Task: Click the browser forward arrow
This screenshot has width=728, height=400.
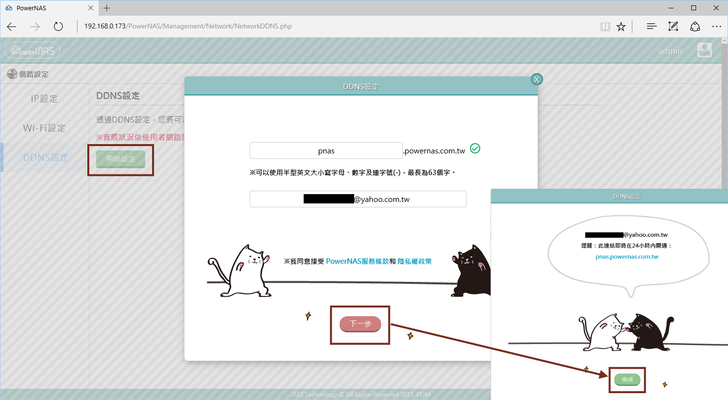Action: pos(35,26)
